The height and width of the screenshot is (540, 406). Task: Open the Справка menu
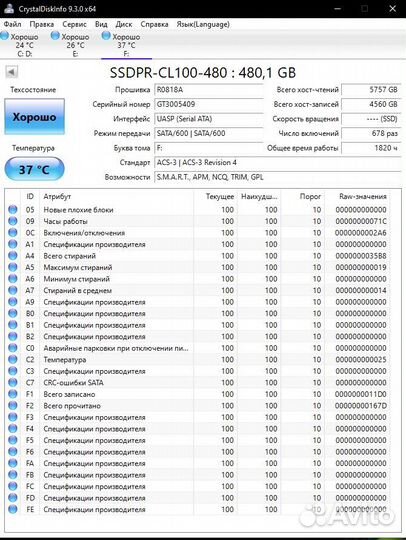[x=154, y=24]
